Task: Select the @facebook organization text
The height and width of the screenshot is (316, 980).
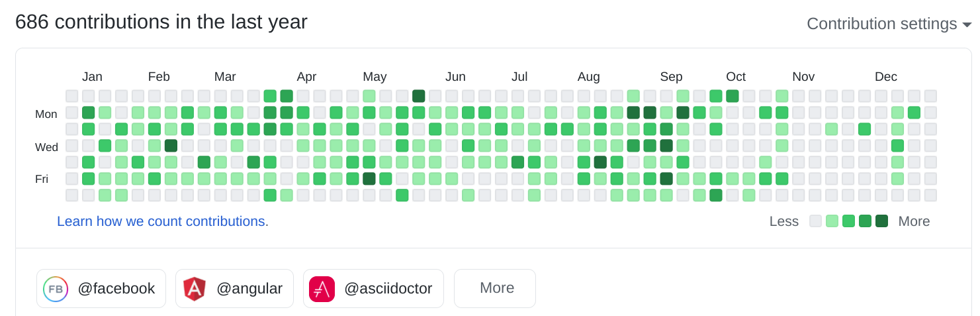Action: (x=116, y=289)
